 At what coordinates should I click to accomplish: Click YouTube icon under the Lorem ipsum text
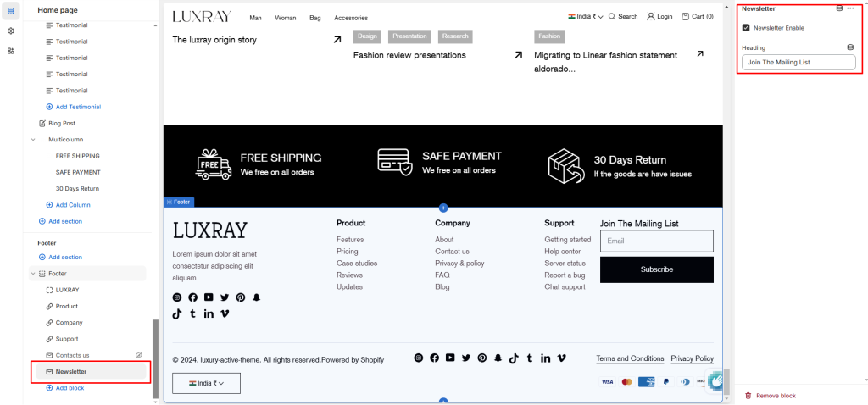pyautogui.click(x=209, y=297)
